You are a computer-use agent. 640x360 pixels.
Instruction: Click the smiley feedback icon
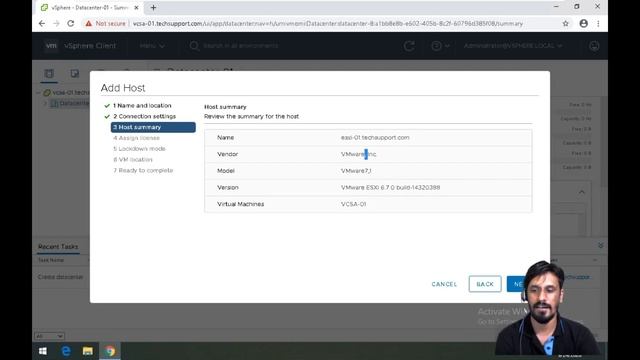click(594, 46)
